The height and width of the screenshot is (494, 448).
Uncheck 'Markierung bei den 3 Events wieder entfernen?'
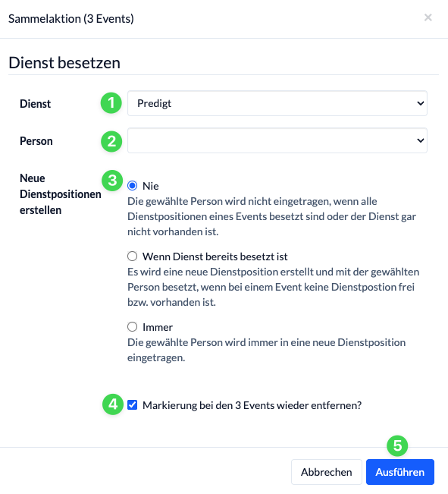coord(132,405)
